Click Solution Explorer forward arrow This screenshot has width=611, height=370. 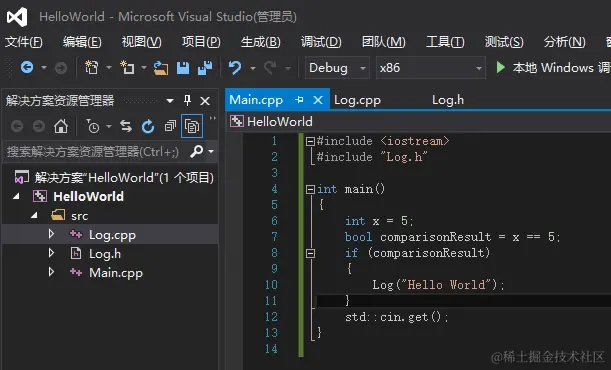39,126
